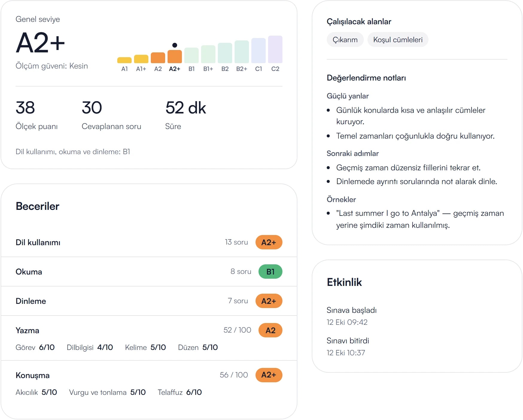Click the '12 Eki 10:37' finish timestamp
Screen dimensions: 523x420
pos(346,353)
